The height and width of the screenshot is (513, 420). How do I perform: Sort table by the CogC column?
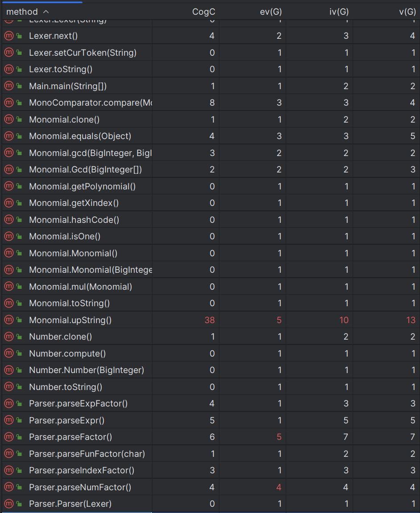[x=204, y=12]
